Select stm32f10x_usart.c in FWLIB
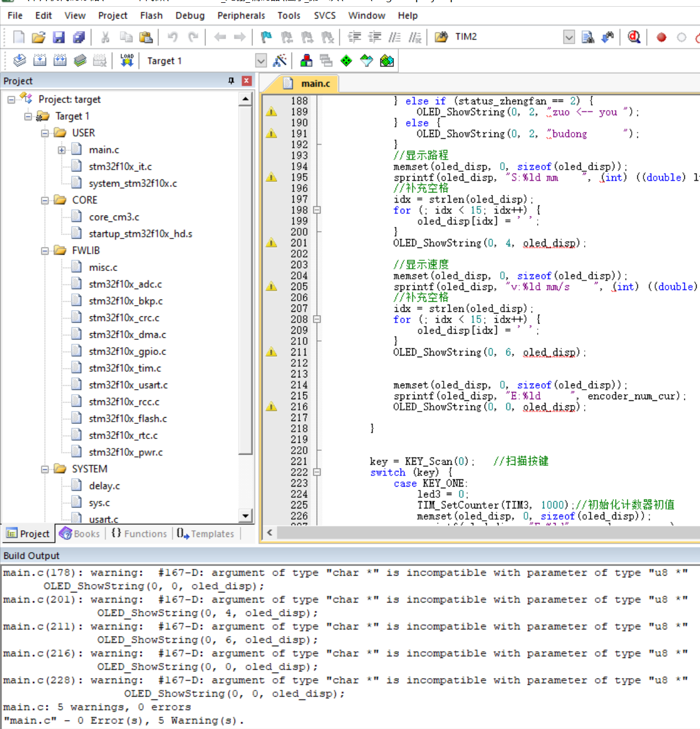Viewport: 700px width, 729px height. 128,385
